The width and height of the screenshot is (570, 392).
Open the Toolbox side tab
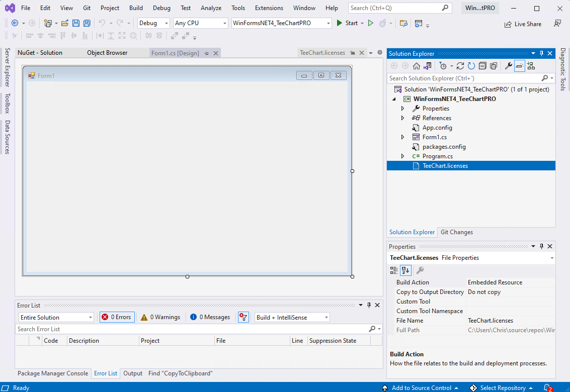pos(7,104)
